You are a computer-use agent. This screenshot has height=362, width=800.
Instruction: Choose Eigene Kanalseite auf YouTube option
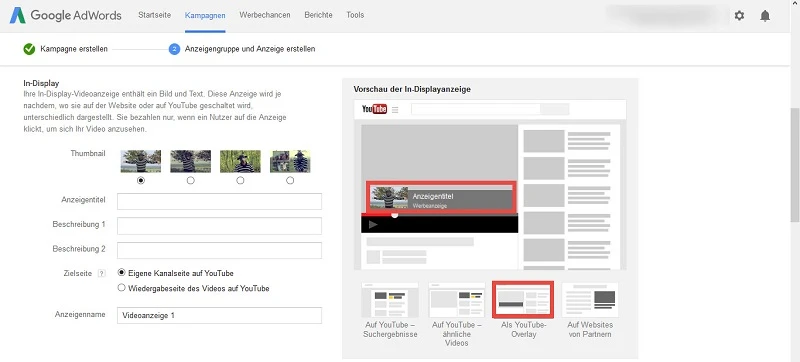point(121,273)
